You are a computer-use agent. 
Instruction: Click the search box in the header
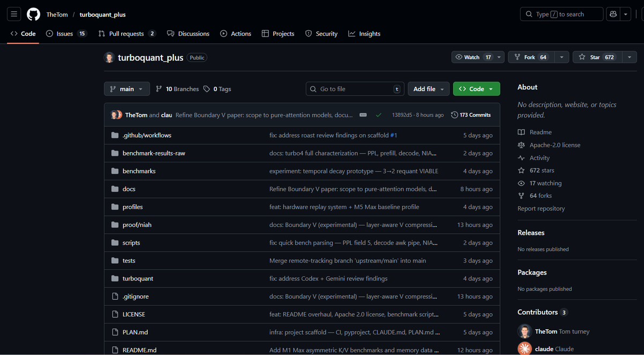pos(561,14)
